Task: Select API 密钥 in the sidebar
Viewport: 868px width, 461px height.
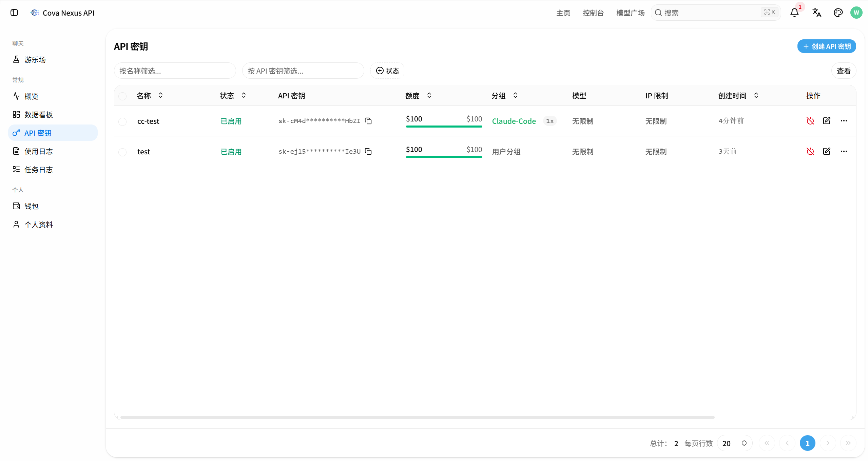Action: (x=53, y=133)
